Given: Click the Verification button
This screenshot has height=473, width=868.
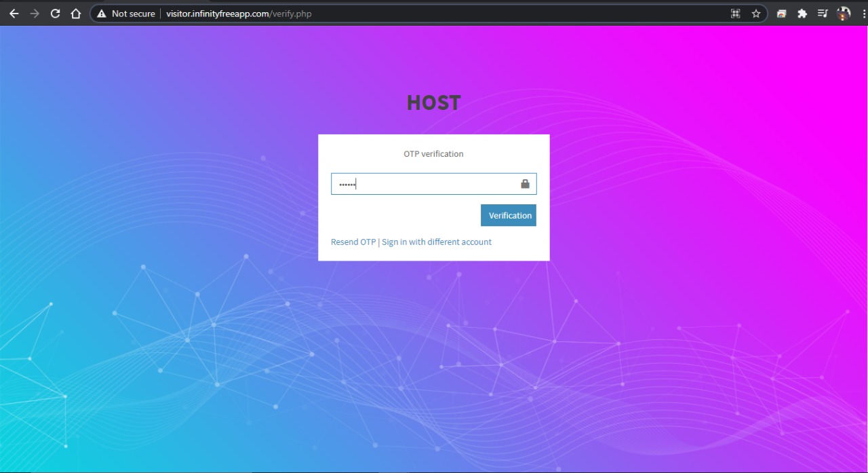Looking at the screenshot, I should pos(509,216).
